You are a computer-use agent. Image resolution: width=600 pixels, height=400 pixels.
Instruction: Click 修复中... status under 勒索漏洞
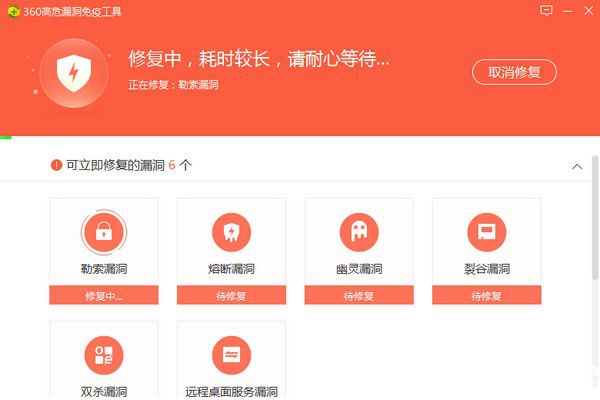[x=104, y=295]
